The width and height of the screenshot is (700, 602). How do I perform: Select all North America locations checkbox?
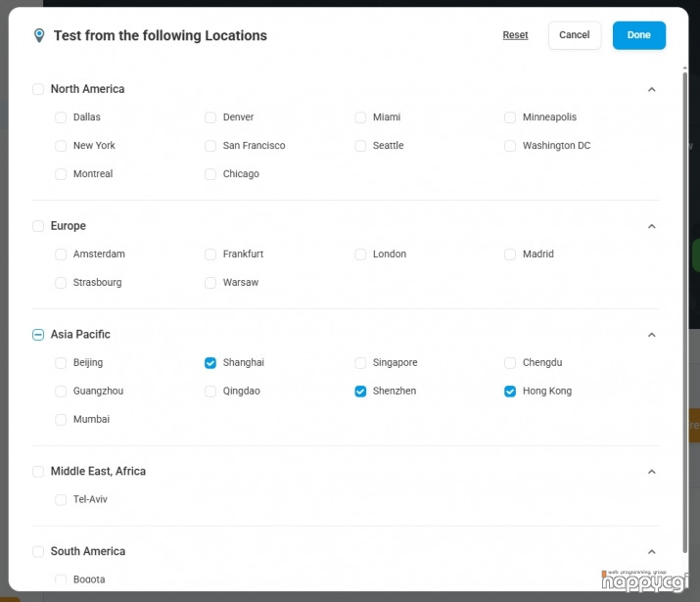coord(38,89)
